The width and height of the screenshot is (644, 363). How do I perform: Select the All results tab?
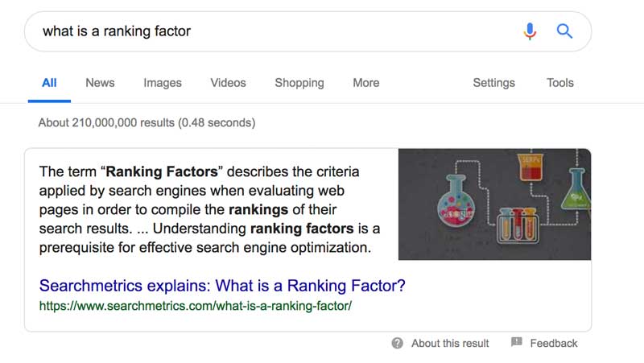[49, 83]
